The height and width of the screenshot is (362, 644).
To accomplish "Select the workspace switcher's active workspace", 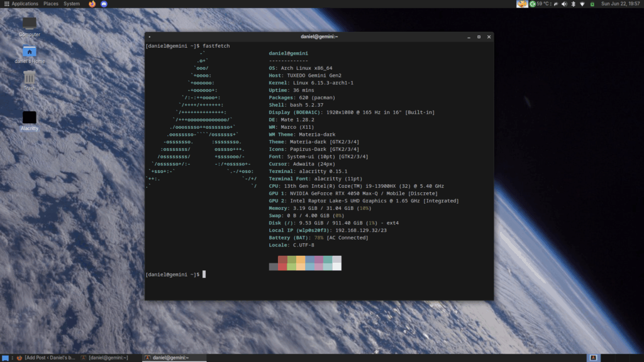I will (x=594, y=358).
